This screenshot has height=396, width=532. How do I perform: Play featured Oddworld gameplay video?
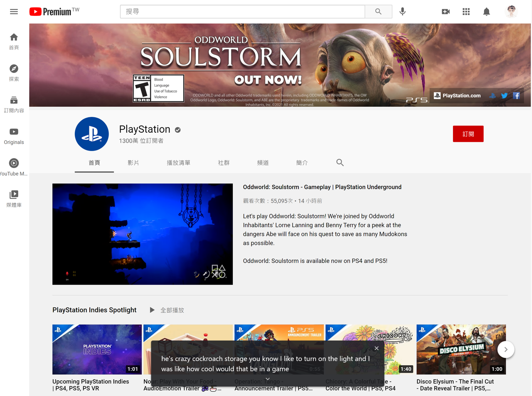point(143,234)
